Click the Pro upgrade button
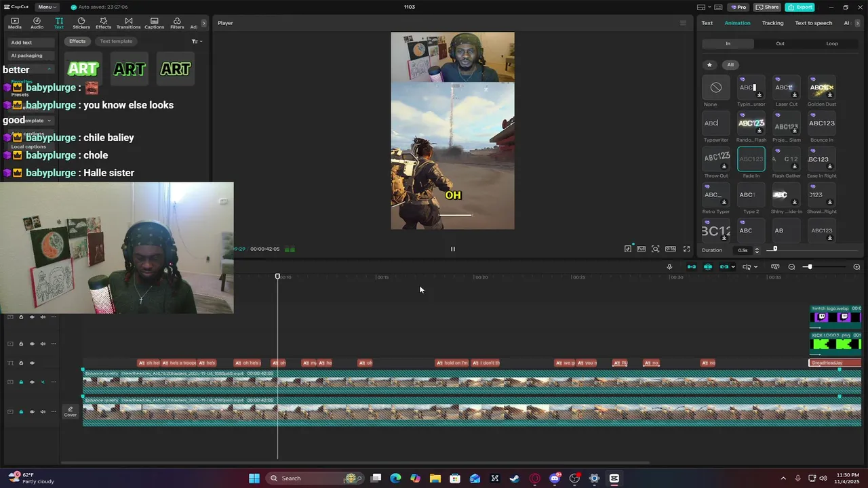This screenshot has height=488, width=868. tap(738, 7)
